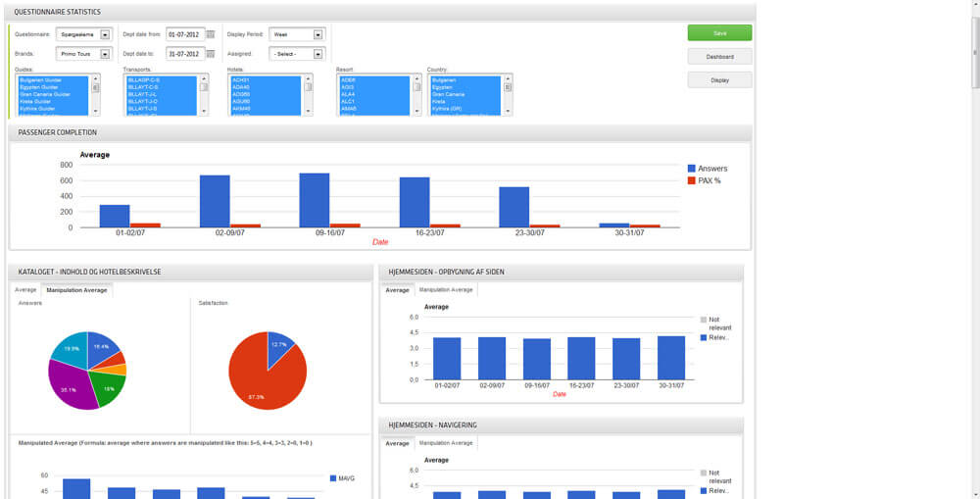Click the red PAX % legend swatch
Image resolution: width=980 pixels, height=499 pixels.
pyautogui.click(x=691, y=180)
